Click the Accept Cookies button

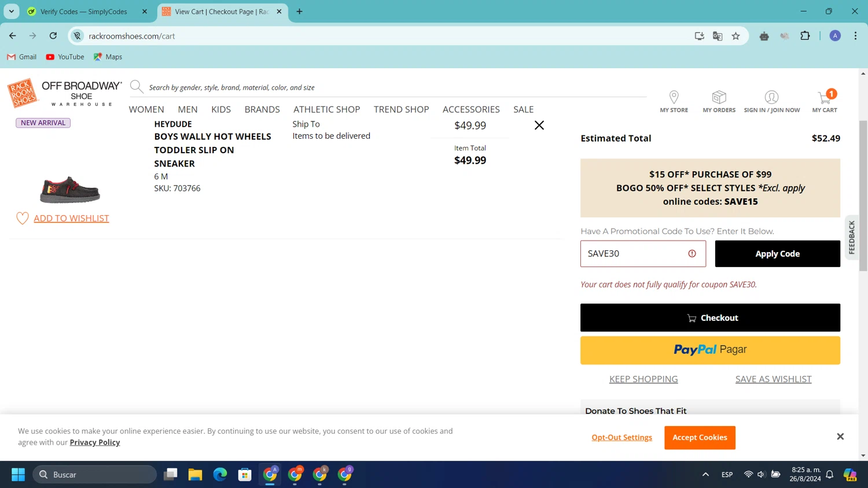[x=700, y=438]
